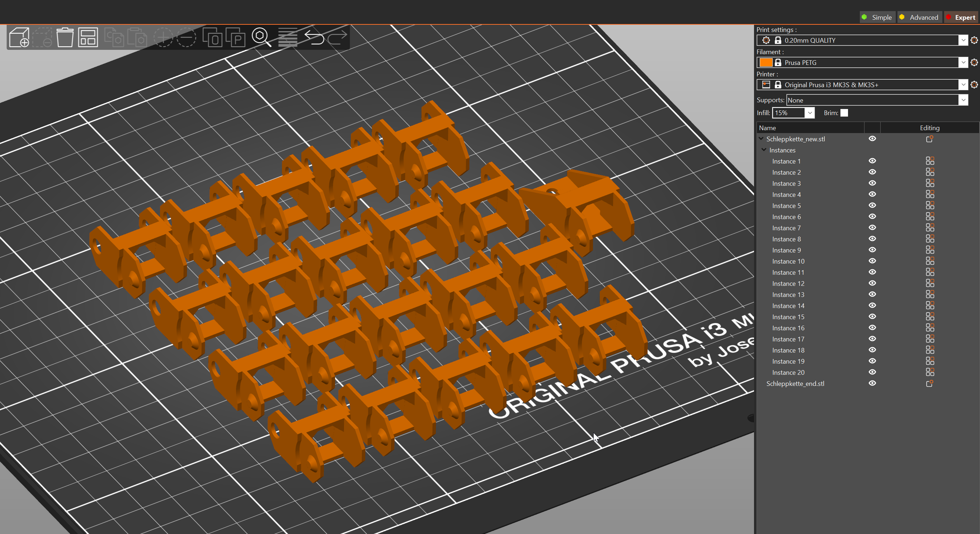The image size is (980, 534).
Task: Click the Delete all trash icon
Action: [x=65, y=37]
